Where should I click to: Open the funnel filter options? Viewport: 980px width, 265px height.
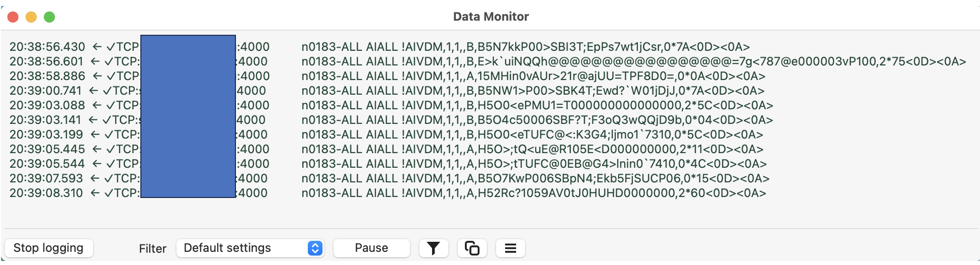(x=433, y=248)
